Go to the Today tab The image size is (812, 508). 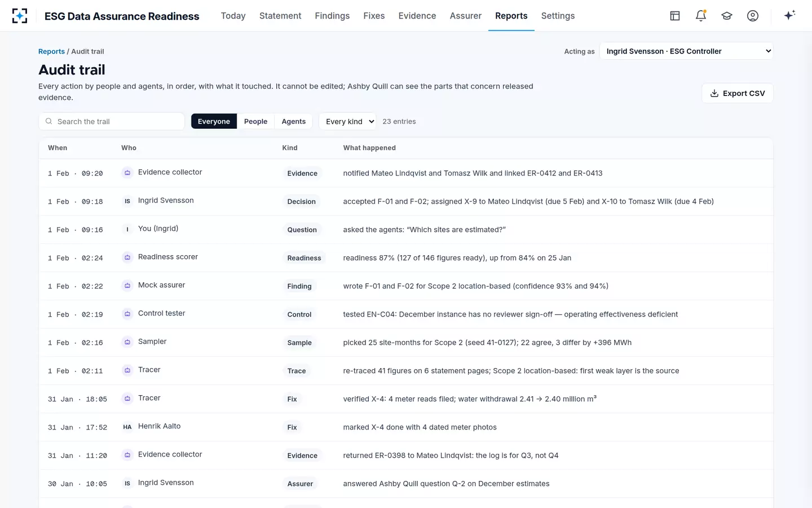(x=233, y=16)
